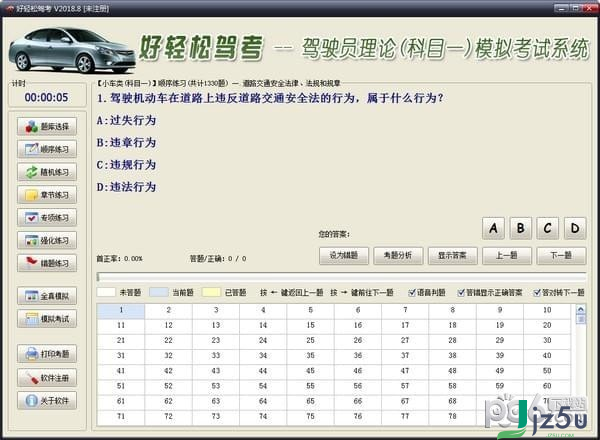
Task: Start 随机练习 random practice mode
Action: pos(47,172)
